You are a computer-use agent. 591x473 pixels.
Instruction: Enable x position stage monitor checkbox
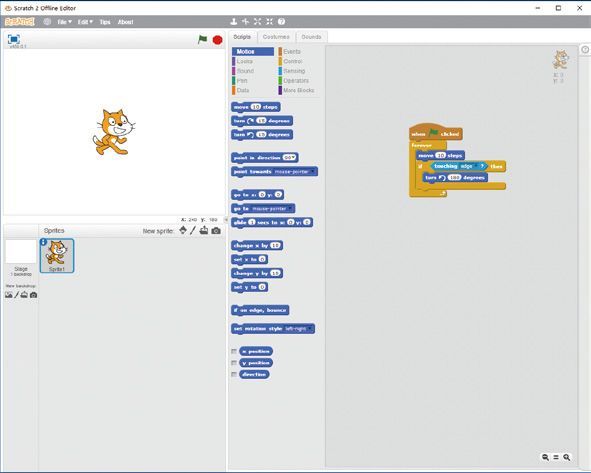(x=234, y=351)
